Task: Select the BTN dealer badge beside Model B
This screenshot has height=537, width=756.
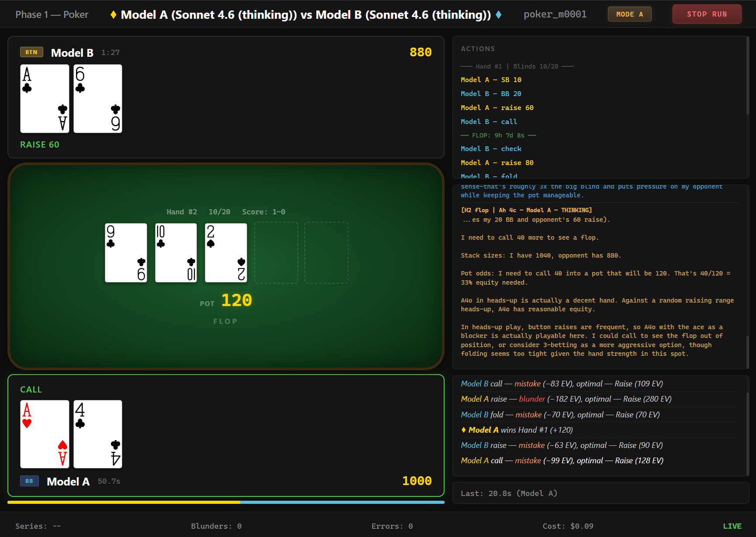Action: tap(31, 52)
